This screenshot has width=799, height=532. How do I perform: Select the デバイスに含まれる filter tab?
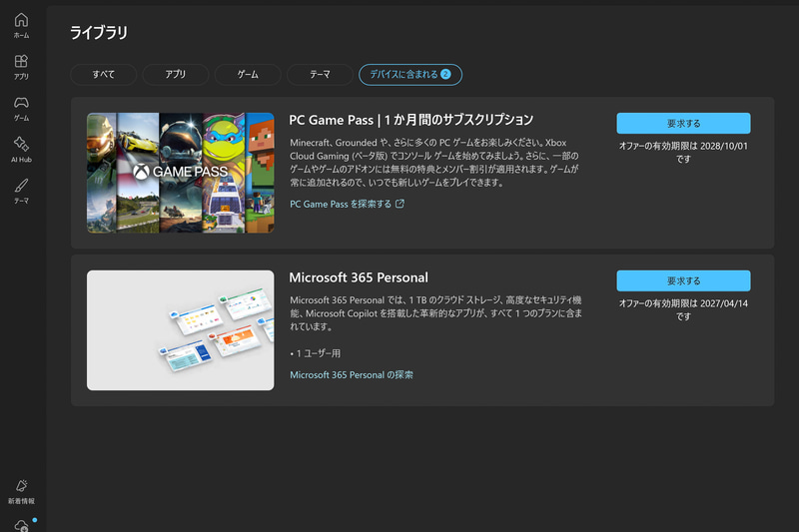(x=410, y=74)
